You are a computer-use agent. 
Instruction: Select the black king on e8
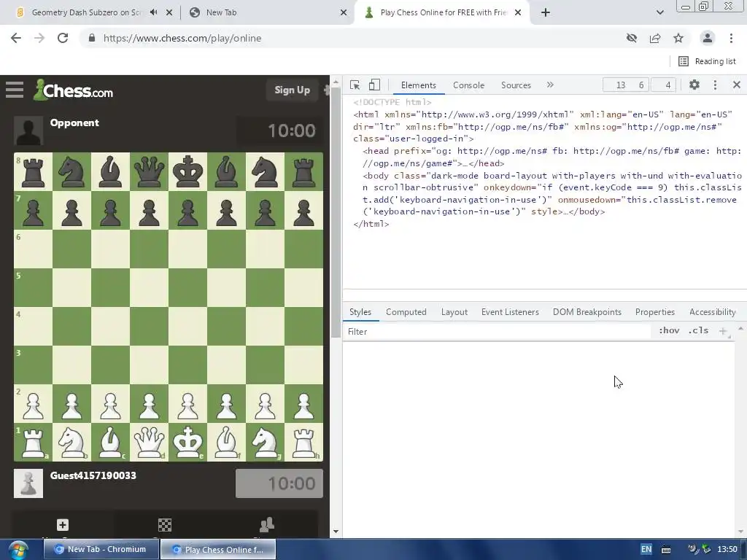(x=187, y=172)
